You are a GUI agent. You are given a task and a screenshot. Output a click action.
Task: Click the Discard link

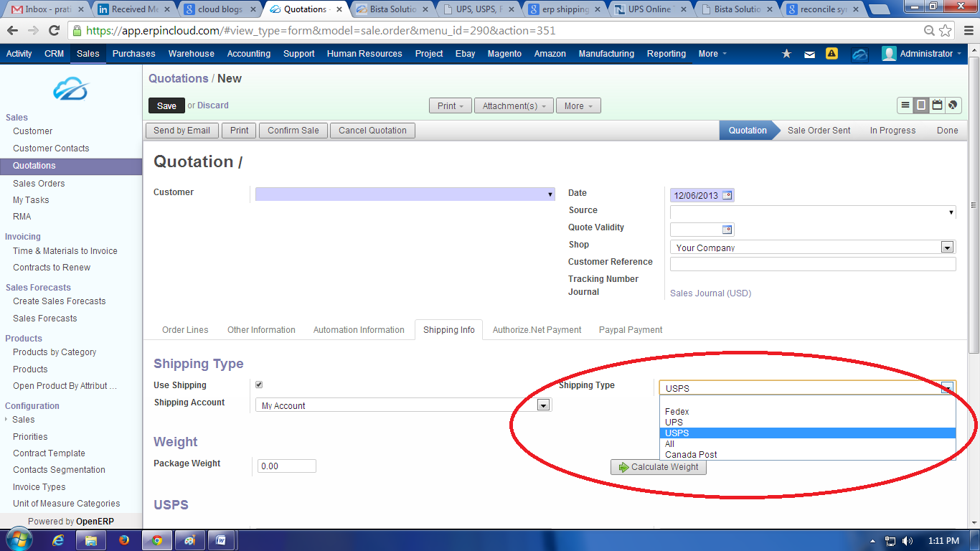213,105
